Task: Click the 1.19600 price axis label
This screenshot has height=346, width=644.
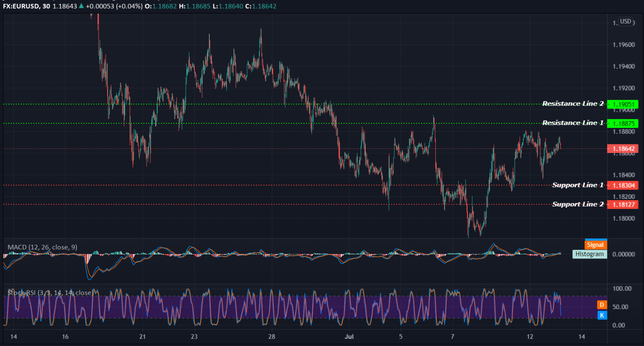Action: point(624,45)
